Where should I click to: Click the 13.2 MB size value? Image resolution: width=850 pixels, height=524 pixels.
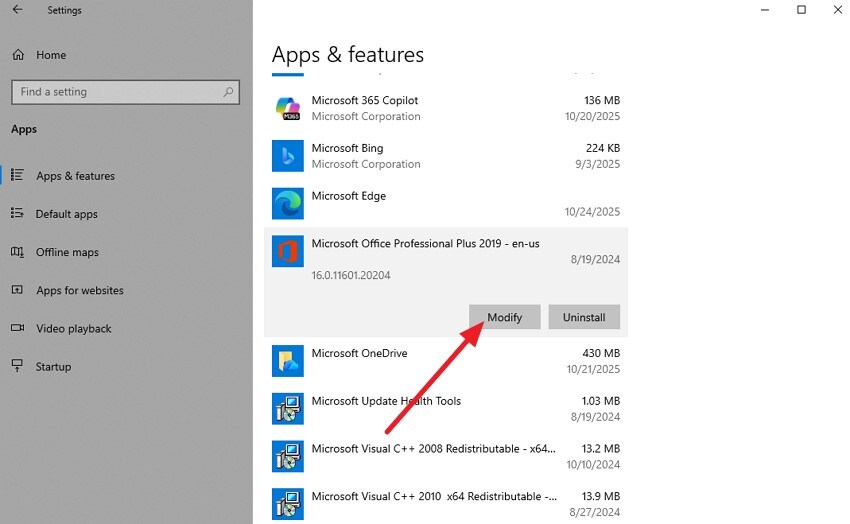601,449
